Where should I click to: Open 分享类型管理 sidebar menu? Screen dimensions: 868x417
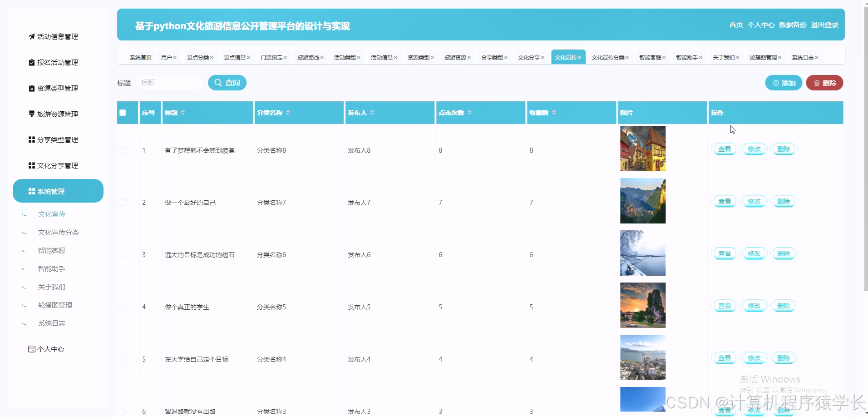click(53, 139)
